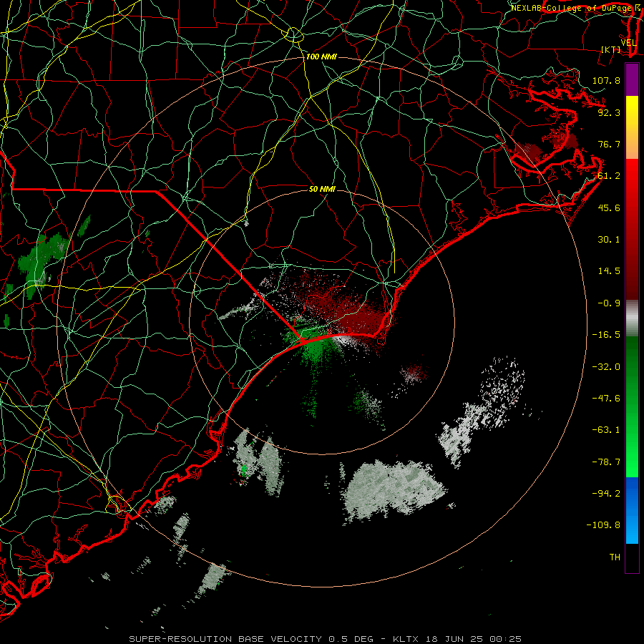The image size is (644, 644).
Task: Click the 45.6 velocity scale value
Action: click(609, 208)
